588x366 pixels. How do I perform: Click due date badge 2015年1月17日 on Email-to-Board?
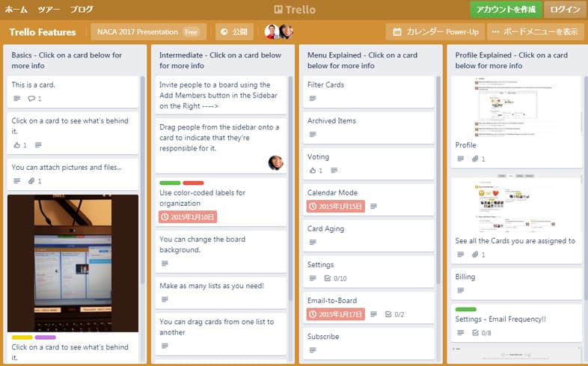coord(336,314)
